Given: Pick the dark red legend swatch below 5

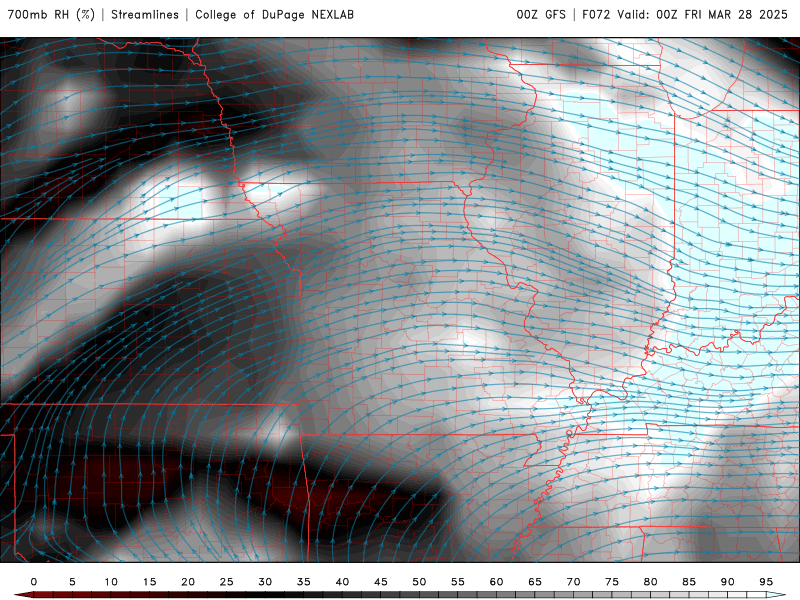Looking at the screenshot, I should point(82,595).
